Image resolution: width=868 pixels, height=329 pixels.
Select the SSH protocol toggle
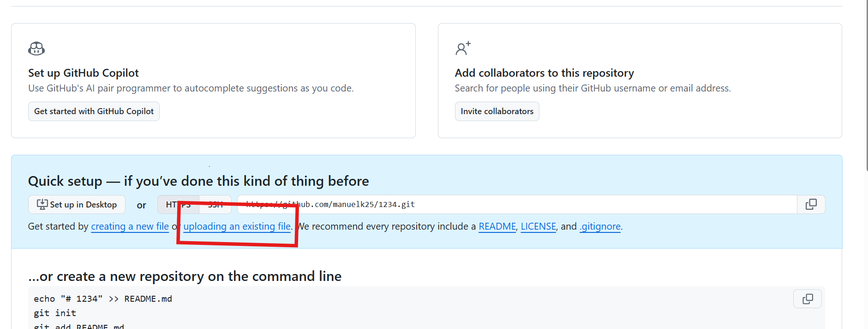click(x=215, y=204)
